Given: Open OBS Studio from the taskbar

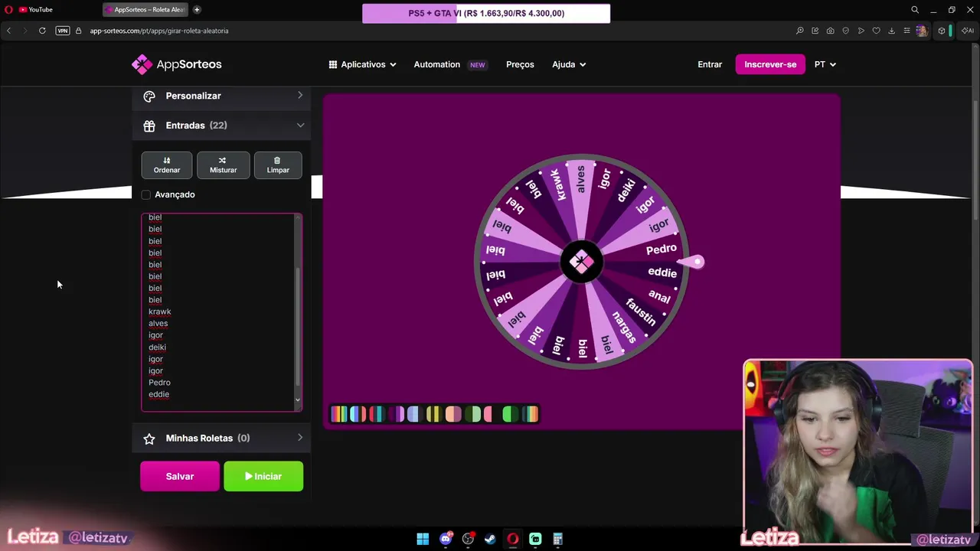Looking at the screenshot, I should click(468, 539).
